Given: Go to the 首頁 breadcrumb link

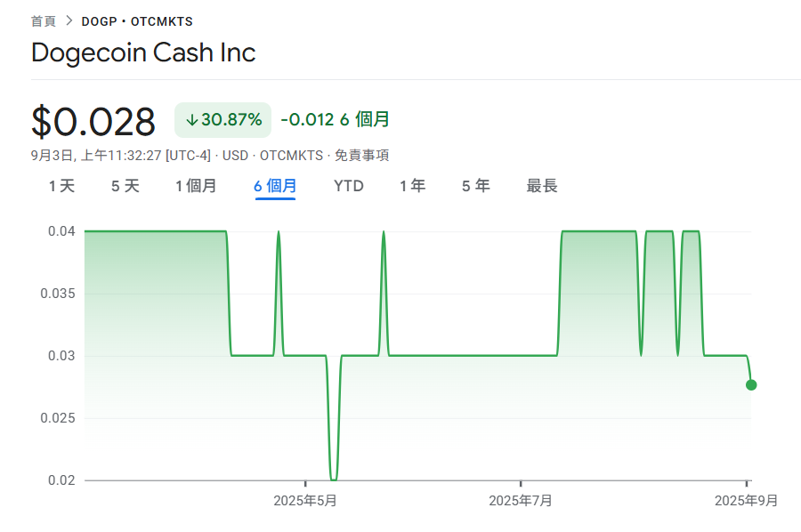Looking at the screenshot, I should pyautogui.click(x=44, y=21).
